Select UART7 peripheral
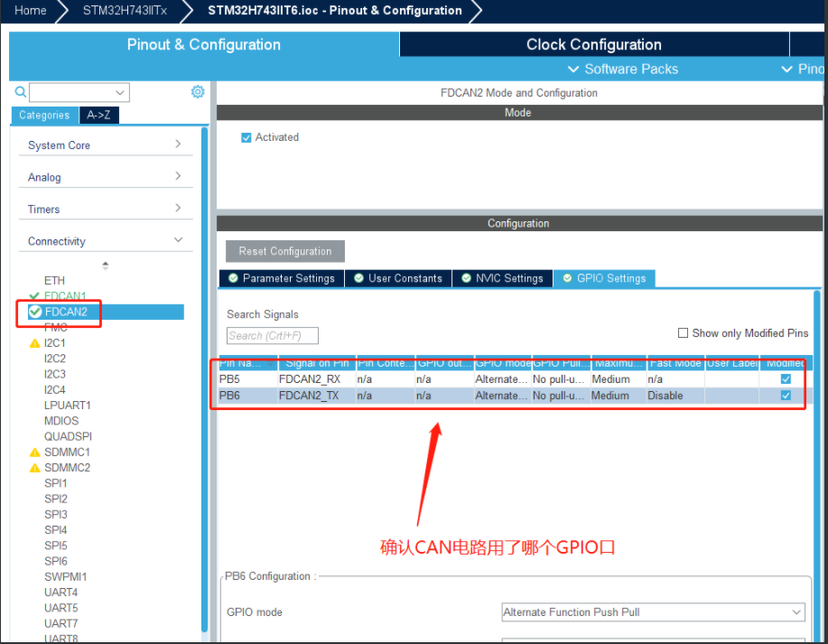 pos(60,624)
